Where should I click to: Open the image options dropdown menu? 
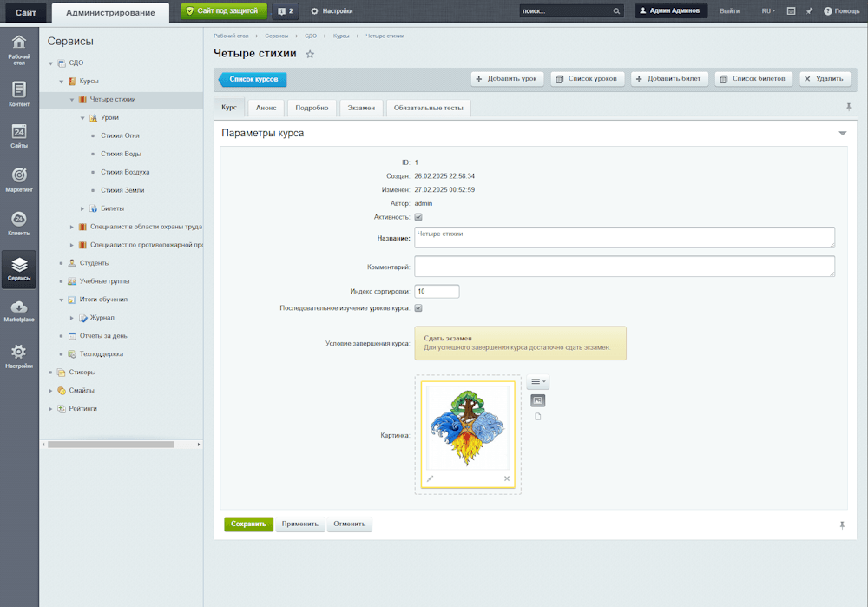coord(537,381)
